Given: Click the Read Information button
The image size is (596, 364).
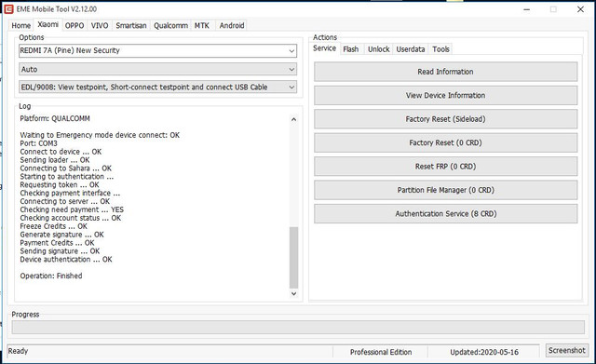Looking at the screenshot, I should tap(445, 72).
